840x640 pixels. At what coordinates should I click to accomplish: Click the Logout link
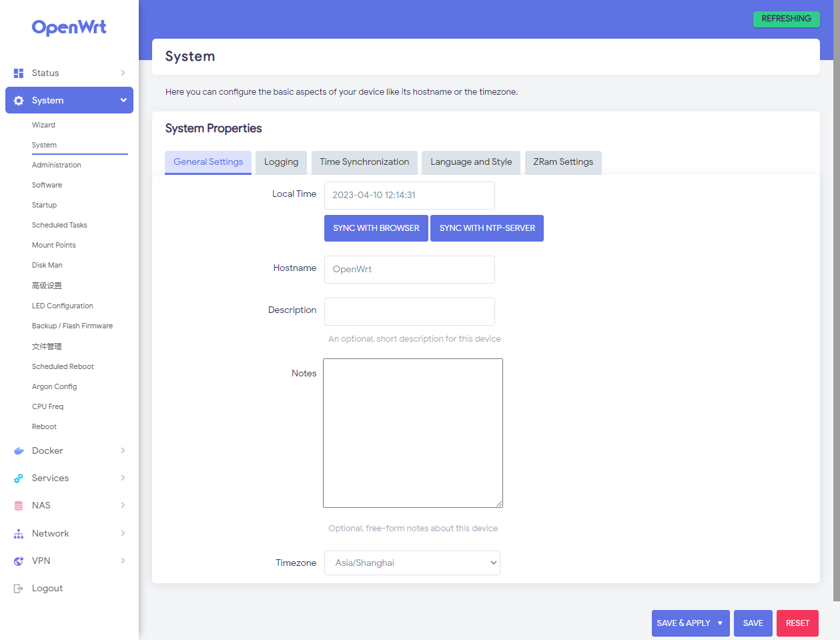pos(47,588)
